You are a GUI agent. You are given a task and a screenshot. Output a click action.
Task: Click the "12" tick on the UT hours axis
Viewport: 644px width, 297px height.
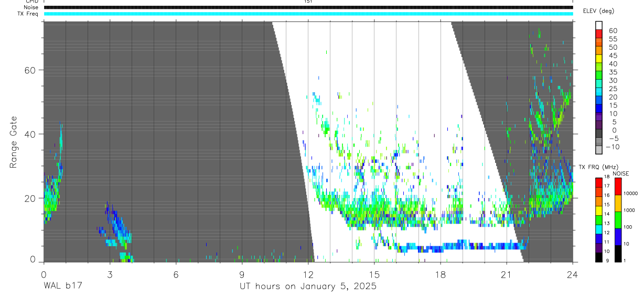(308, 273)
